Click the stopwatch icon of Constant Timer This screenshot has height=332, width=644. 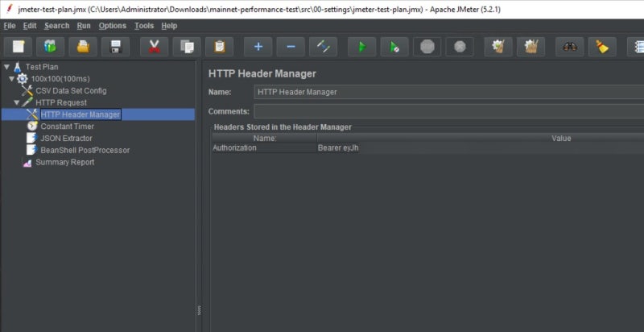(32, 127)
